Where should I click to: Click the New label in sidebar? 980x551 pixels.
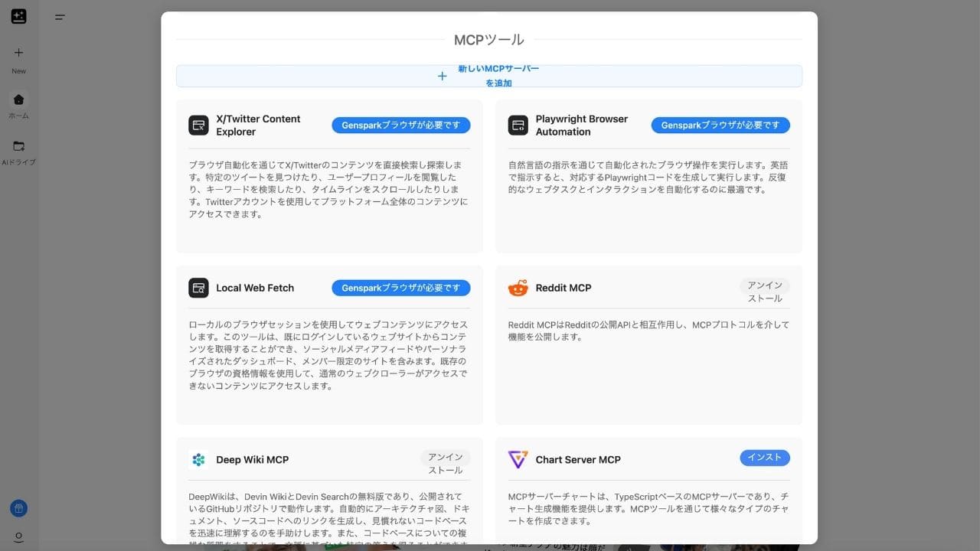pos(19,71)
